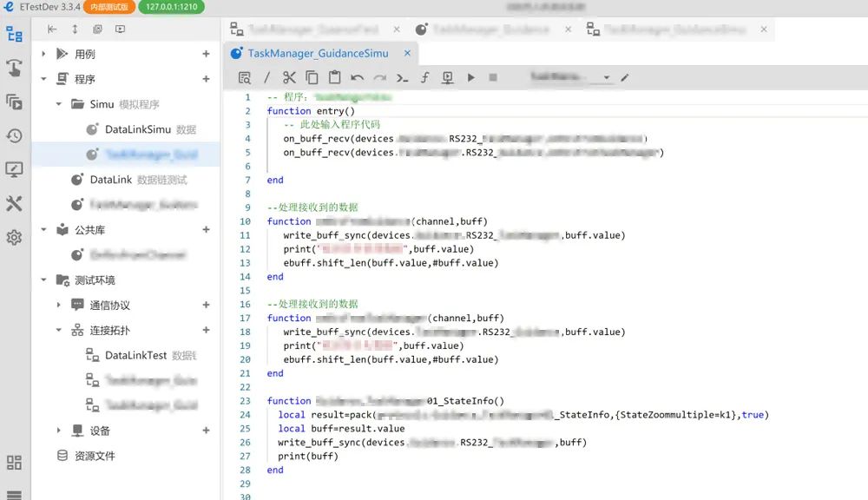Click the pencil edit icon in toolbar
The width and height of the screenshot is (868, 500).
624,77
